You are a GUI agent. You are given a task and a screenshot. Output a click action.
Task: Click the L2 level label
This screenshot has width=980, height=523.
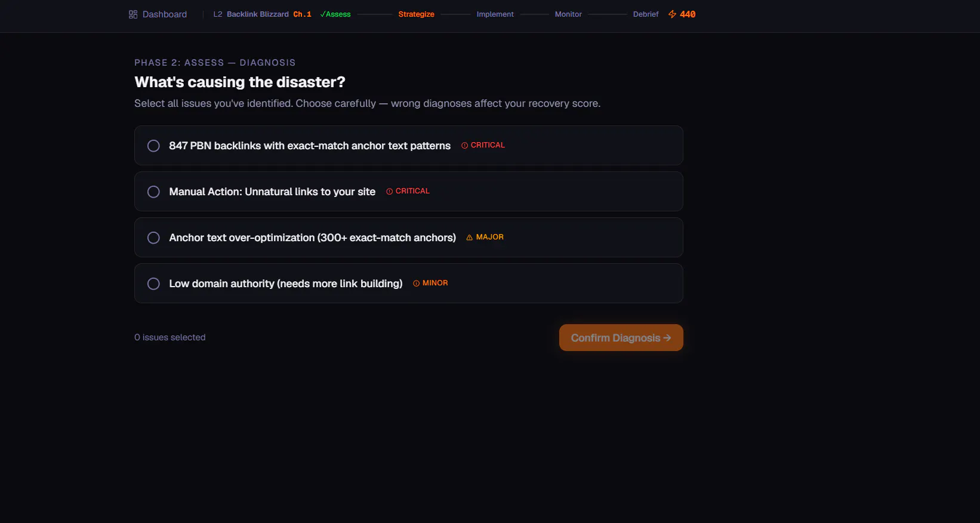tap(218, 14)
